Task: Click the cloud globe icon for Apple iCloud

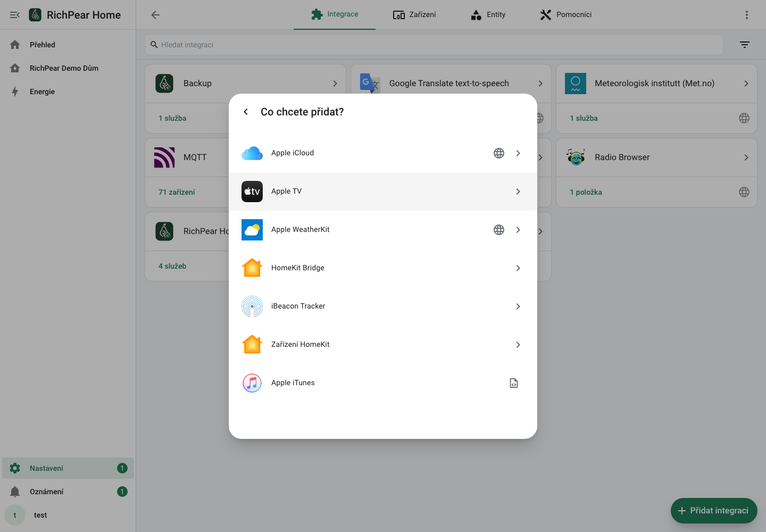Action: point(499,153)
